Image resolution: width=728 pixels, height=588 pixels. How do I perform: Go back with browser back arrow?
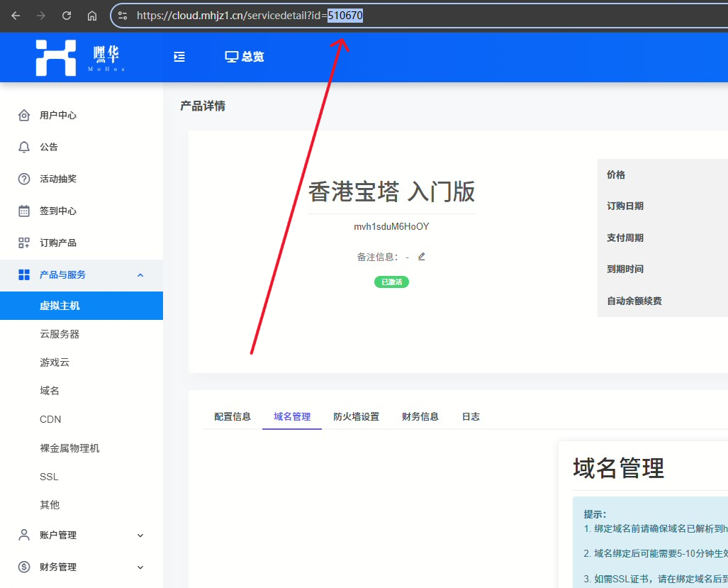pyautogui.click(x=16, y=16)
